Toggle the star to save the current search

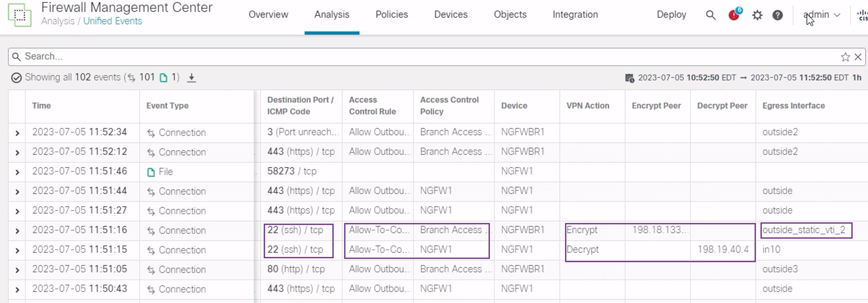[845, 57]
